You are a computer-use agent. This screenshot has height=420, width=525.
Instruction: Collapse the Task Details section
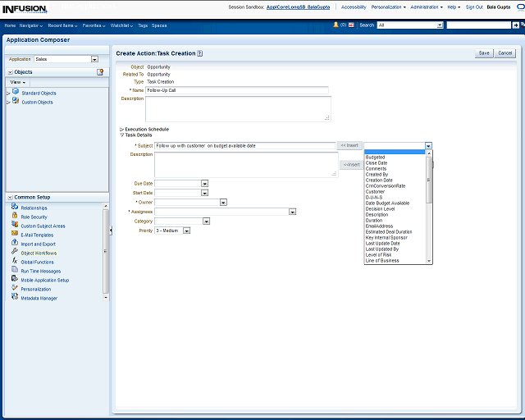[122, 135]
